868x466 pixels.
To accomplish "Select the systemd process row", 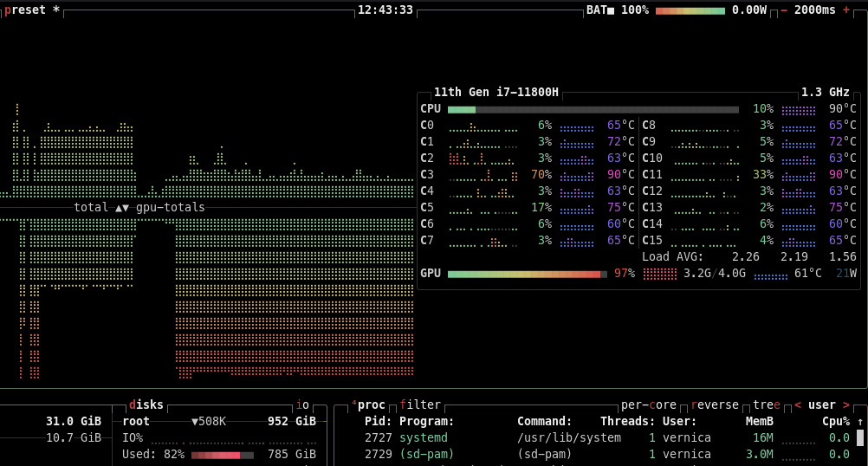I will pos(606,437).
